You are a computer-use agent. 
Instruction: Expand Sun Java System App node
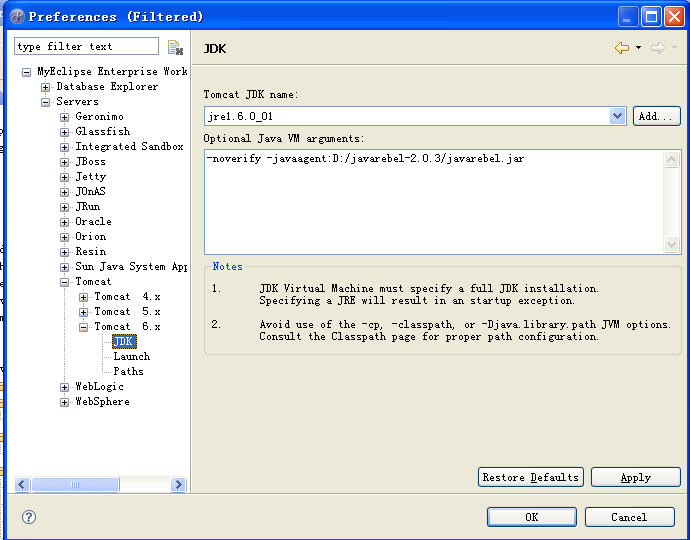pos(64,267)
